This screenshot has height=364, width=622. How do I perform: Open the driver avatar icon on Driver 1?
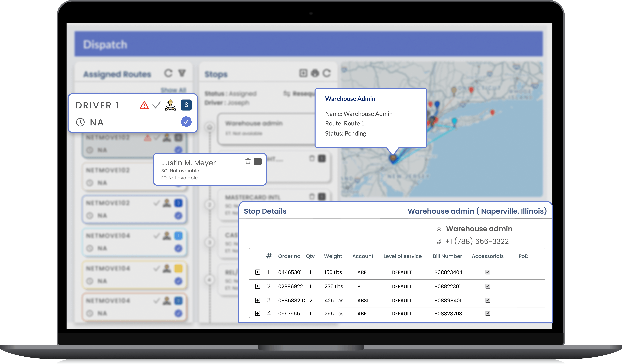point(170,105)
